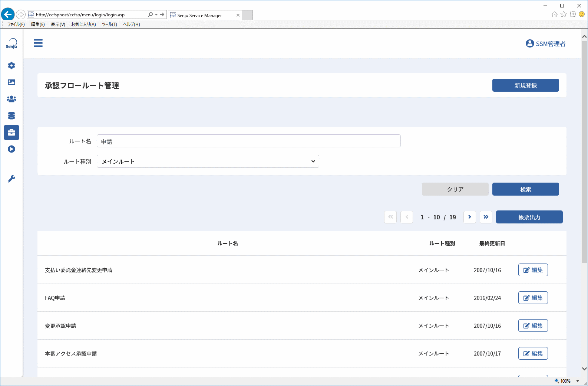
Task: Click the browser smiley feedback icon
Action: (582, 14)
